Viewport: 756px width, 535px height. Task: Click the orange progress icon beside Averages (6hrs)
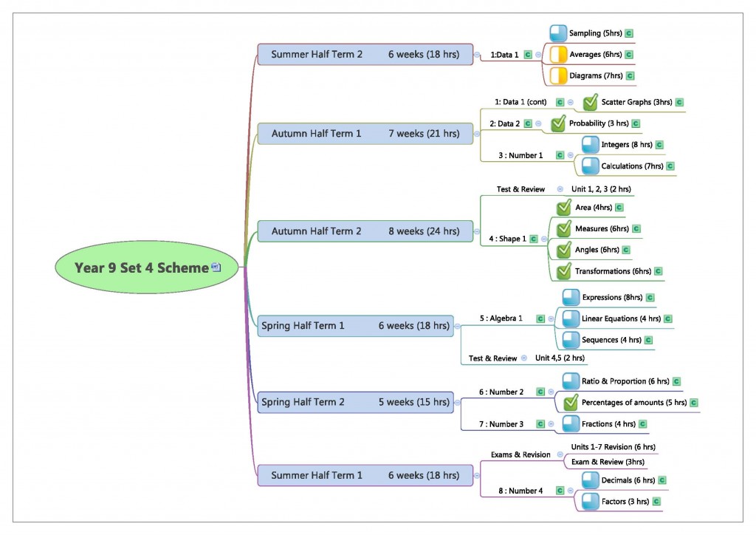tap(558, 54)
